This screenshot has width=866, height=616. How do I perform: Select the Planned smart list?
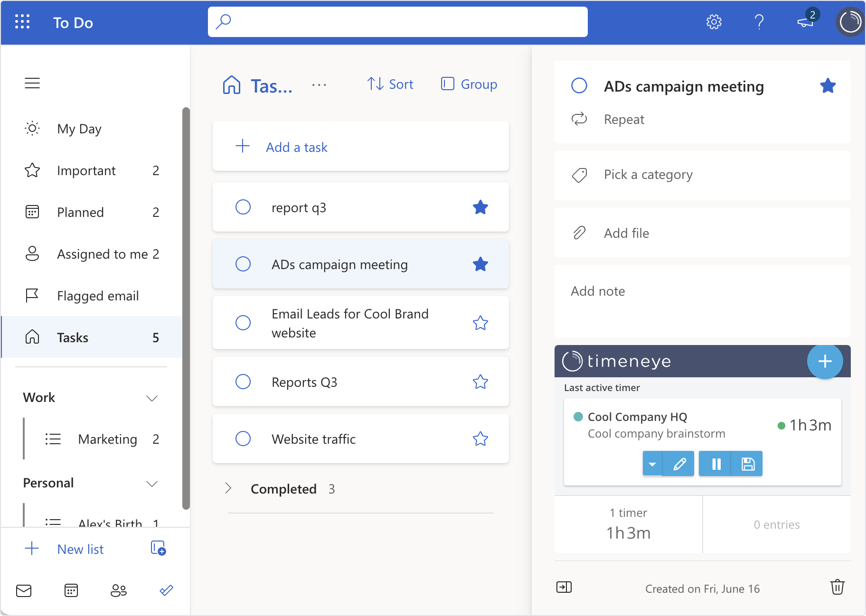coord(80,212)
